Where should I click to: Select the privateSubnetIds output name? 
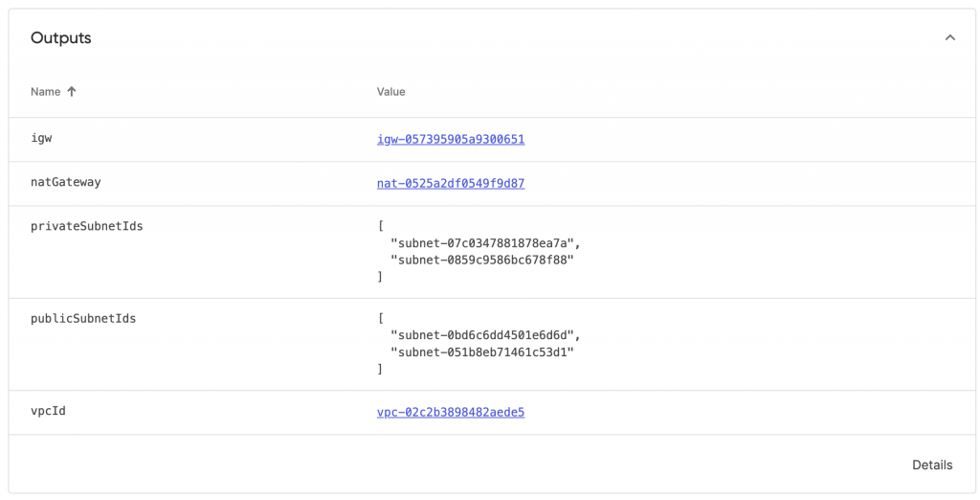pos(86,226)
